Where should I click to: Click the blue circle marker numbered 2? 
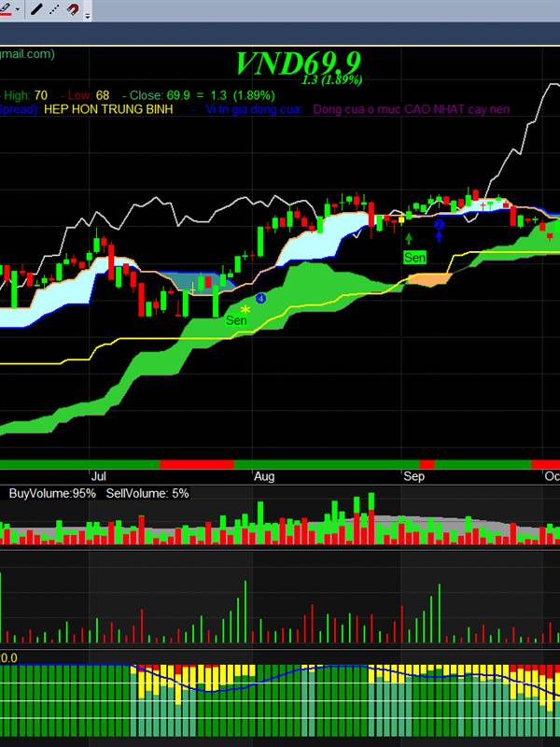click(439, 224)
